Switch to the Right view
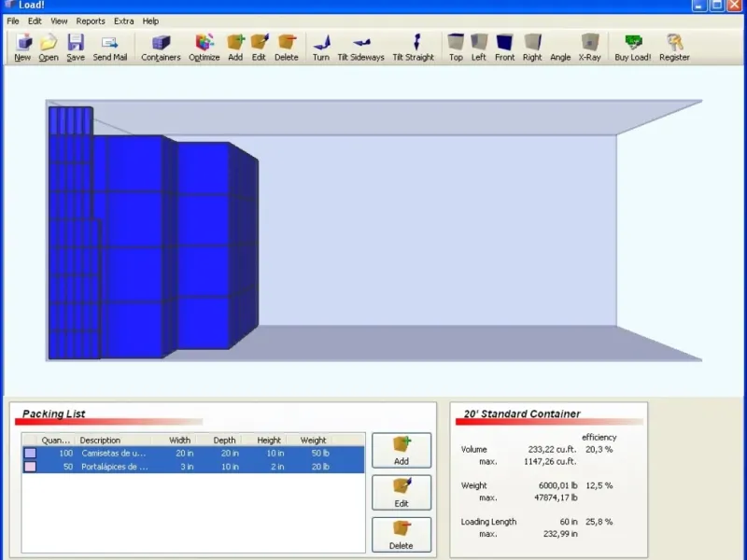The width and height of the screenshot is (747, 560). [x=532, y=48]
